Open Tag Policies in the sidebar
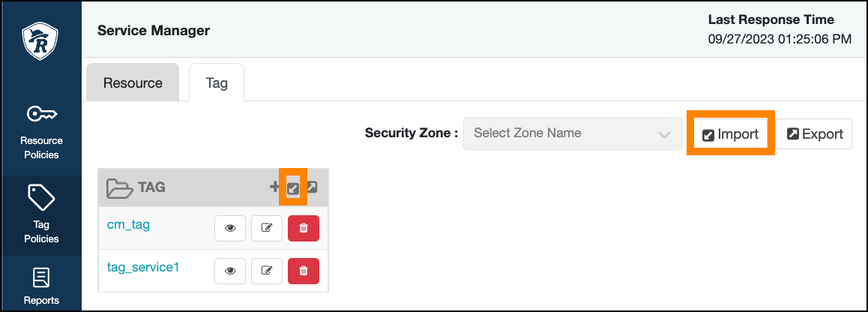 pos(41,215)
